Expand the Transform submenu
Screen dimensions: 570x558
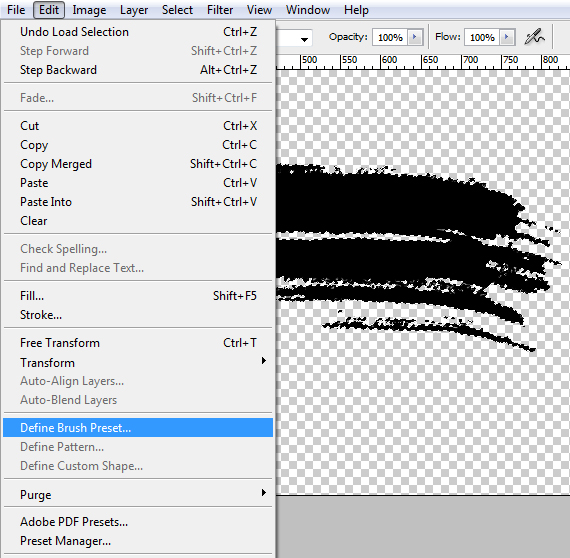138,362
